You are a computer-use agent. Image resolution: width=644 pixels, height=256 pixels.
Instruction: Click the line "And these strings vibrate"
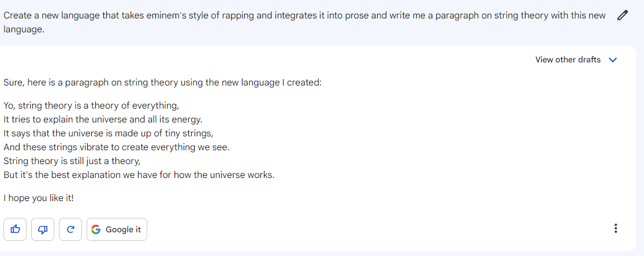(116, 147)
